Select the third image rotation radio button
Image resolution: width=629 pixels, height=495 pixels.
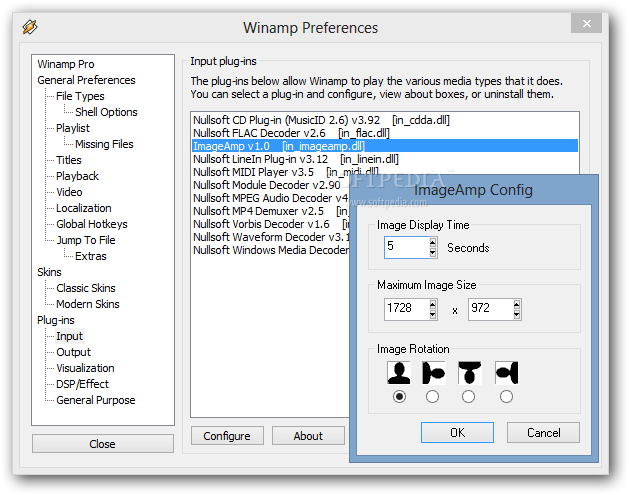pyautogui.click(x=469, y=397)
